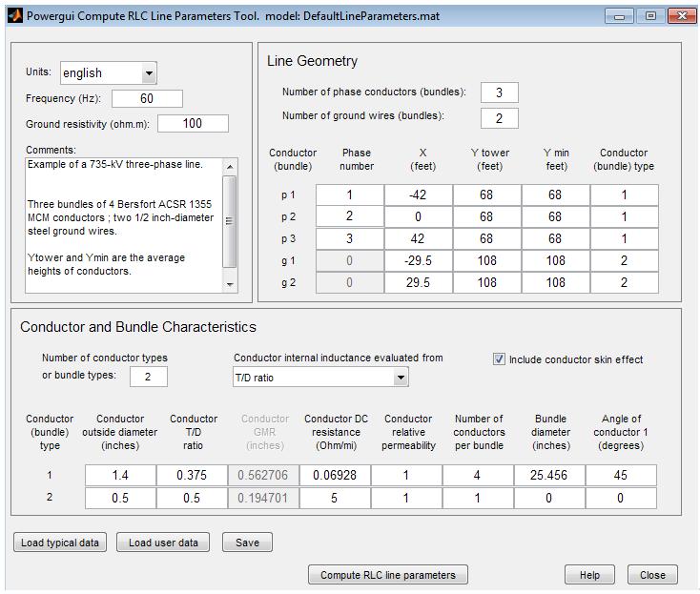The height and width of the screenshot is (594, 700).
Task: Toggle Include conductor skin effect checkbox
Action: click(x=499, y=358)
